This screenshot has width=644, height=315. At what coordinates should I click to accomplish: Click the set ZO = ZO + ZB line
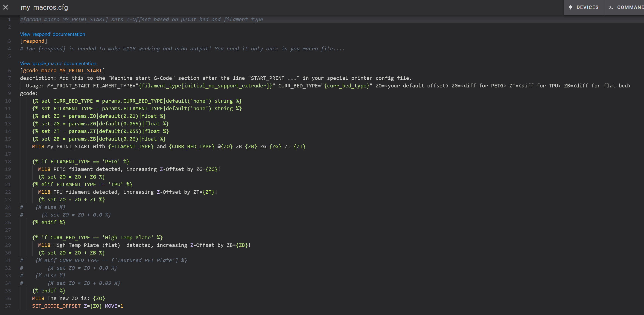pyautogui.click(x=72, y=253)
